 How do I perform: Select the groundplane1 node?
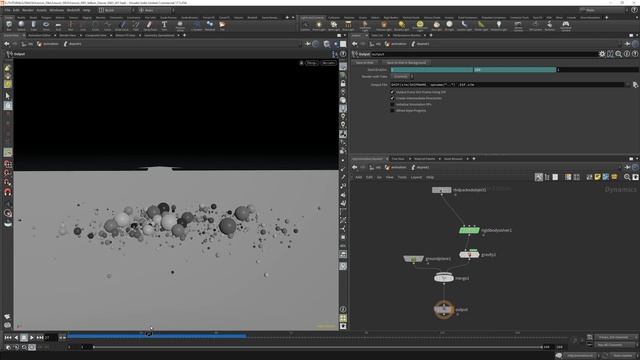coord(413,259)
